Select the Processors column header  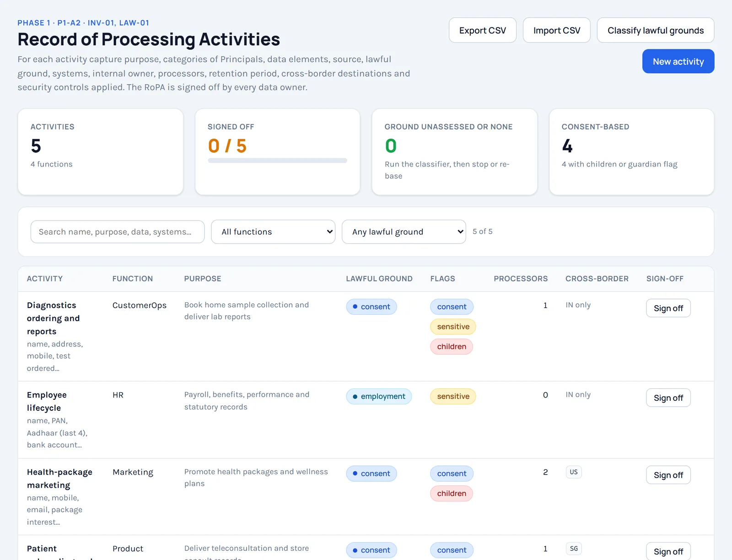pyautogui.click(x=521, y=279)
